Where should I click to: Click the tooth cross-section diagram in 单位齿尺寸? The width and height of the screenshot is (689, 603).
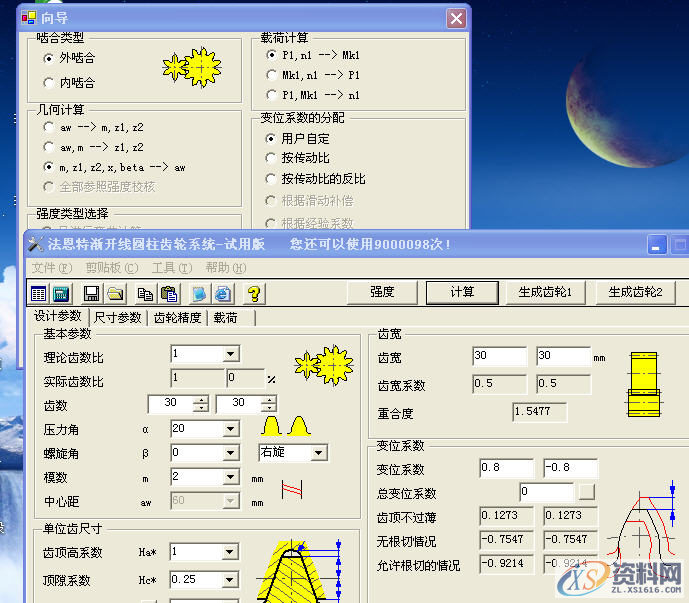(300, 570)
